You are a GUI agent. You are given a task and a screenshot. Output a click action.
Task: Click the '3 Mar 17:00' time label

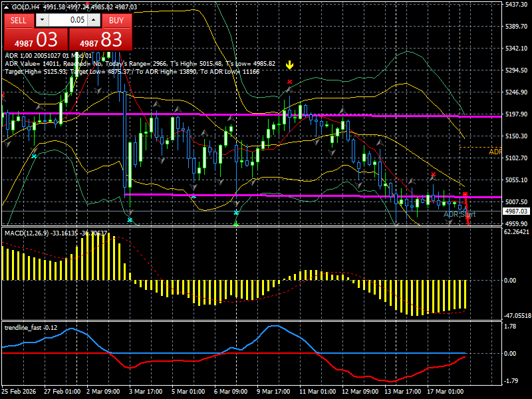[x=146, y=392]
